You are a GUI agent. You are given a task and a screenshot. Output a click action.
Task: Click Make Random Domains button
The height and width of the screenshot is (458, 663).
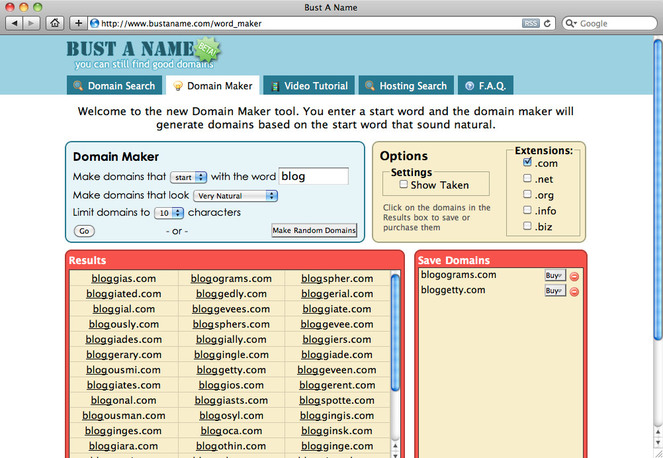pos(314,230)
